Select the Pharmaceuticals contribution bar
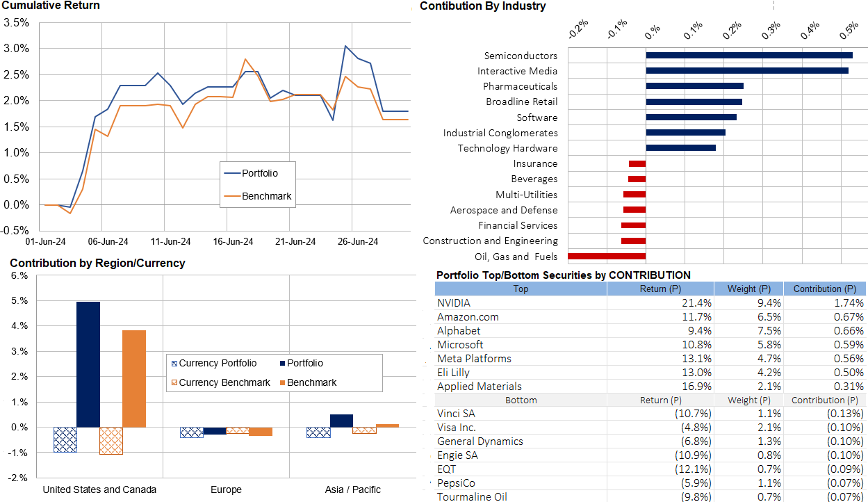The image size is (868, 502). click(x=695, y=86)
